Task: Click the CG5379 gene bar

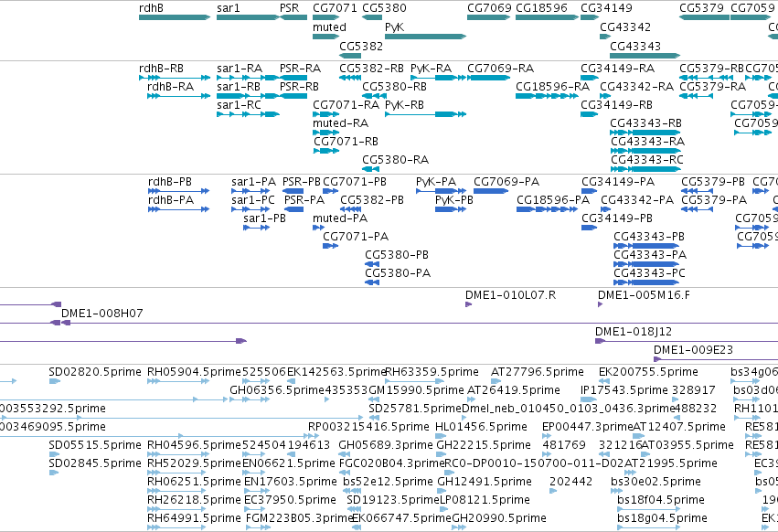Action: click(x=704, y=17)
